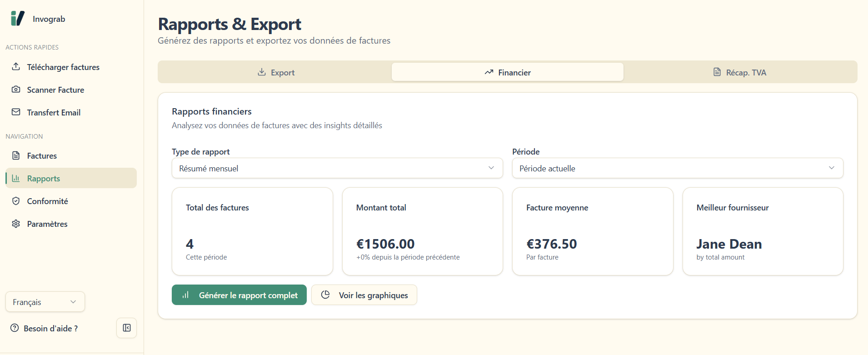The image size is (868, 355).
Task: Collapse the sidebar with the panel icon
Action: tap(126, 328)
